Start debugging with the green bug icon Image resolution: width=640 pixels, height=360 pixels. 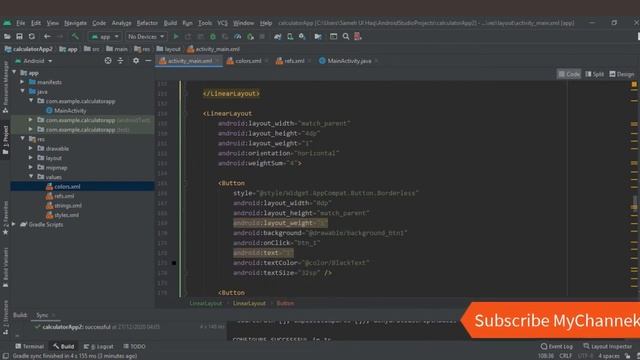tap(213, 37)
